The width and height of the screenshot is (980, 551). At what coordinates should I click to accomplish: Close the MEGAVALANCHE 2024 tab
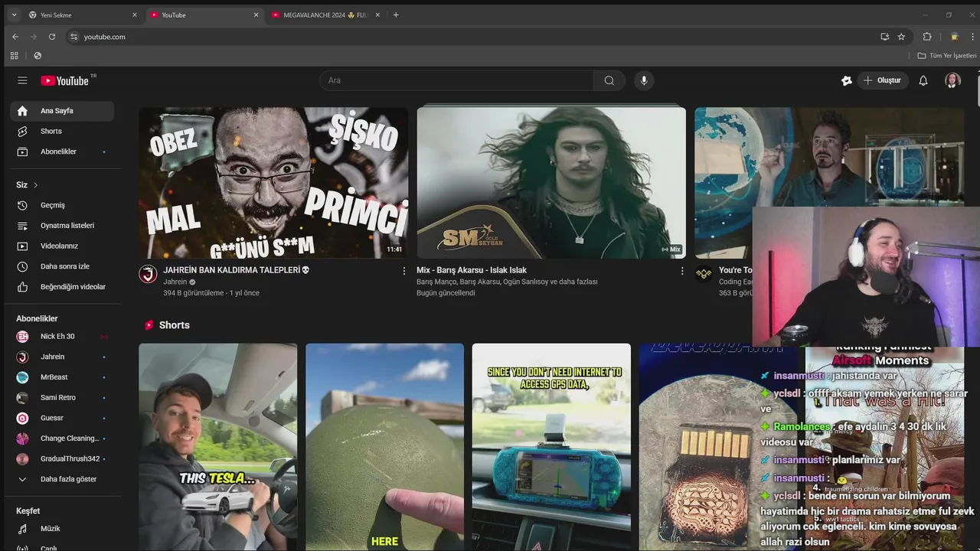click(x=377, y=15)
